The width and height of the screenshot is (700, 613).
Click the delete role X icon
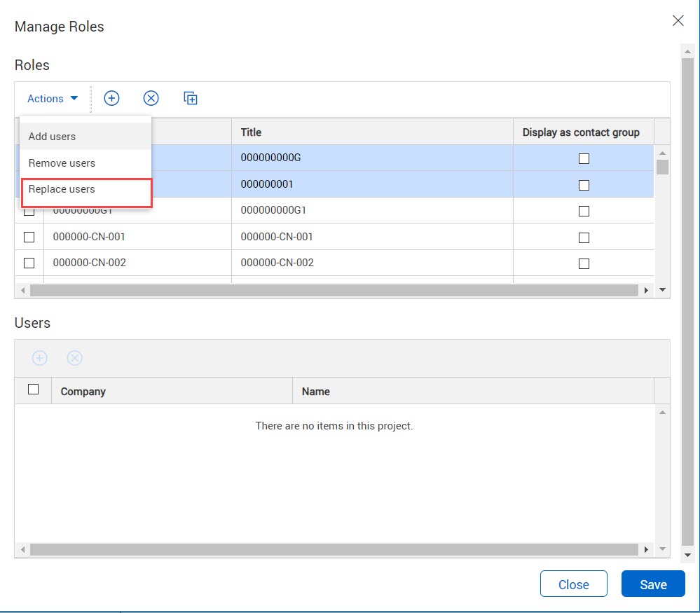151,99
